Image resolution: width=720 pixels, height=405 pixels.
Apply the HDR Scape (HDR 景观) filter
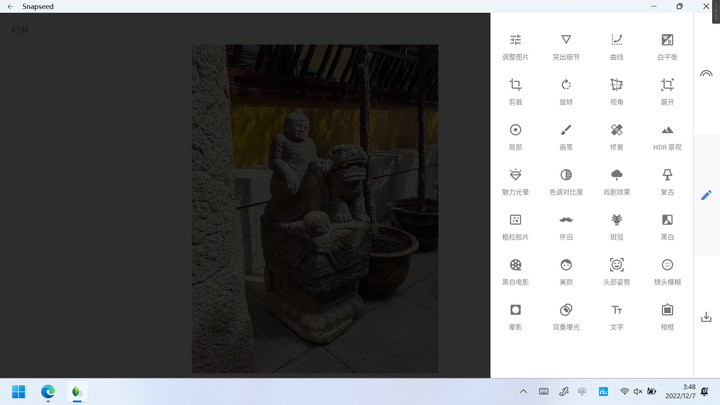667,136
